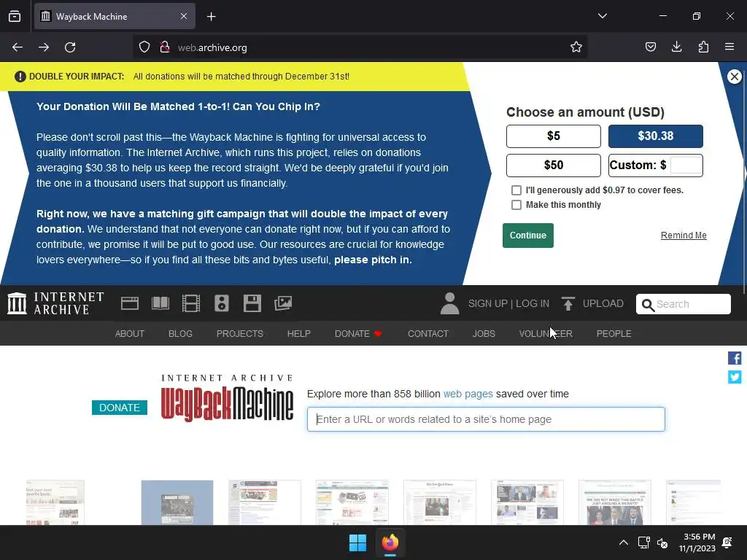Viewport: 747px width, 560px height.
Task: Open a new tab with plus icon
Action: pyautogui.click(x=211, y=17)
